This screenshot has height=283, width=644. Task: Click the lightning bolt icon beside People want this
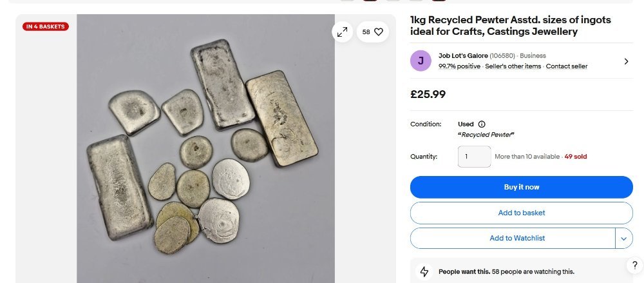point(424,271)
